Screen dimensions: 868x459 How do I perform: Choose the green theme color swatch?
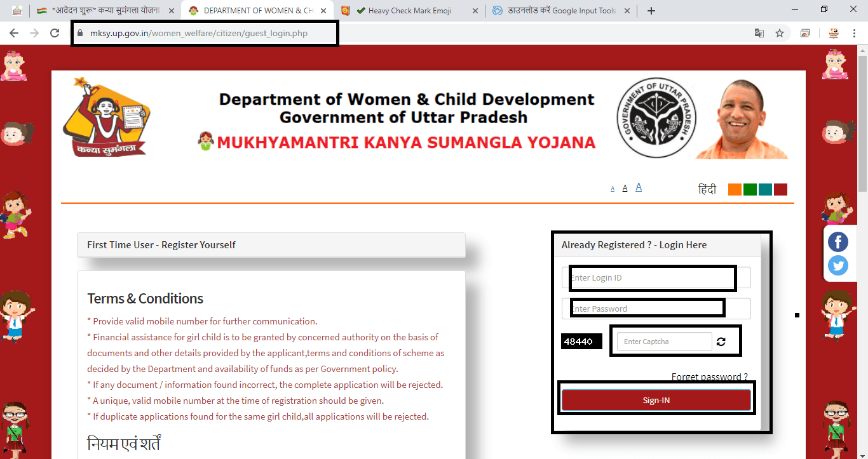[x=750, y=189]
